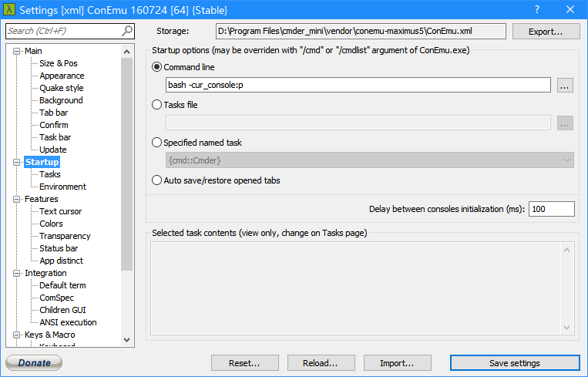Viewport: 588px width, 377px height.
Task: Select the Command line radio button
Action: pyautogui.click(x=157, y=67)
